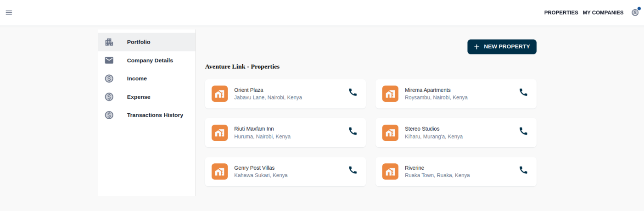The width and height of the screenshot is (644, 211).
Task: Tap phone icon for Riuti Maxfam Inn
Action: click(x=353, y=131)
